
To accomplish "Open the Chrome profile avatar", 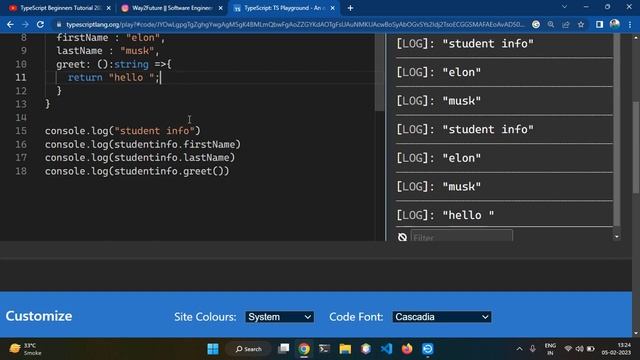I will [x=615, y=24].
